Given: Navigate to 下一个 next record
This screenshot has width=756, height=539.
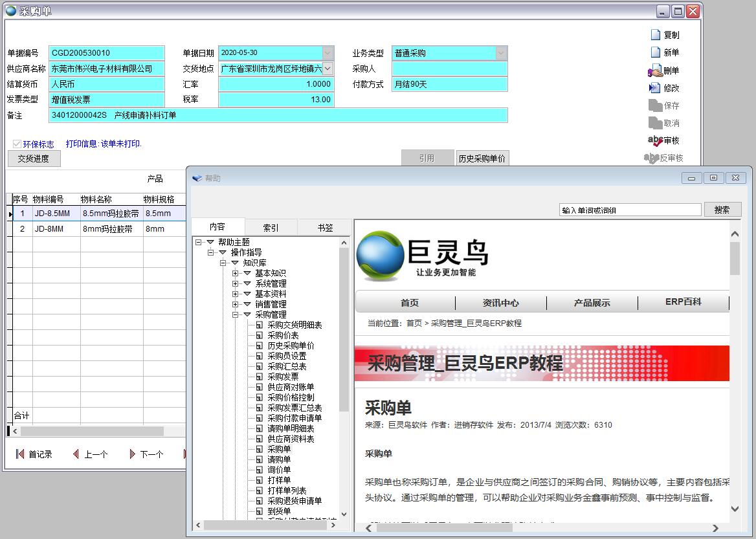Looking at the screenshot, I should (x=132, y=454).
